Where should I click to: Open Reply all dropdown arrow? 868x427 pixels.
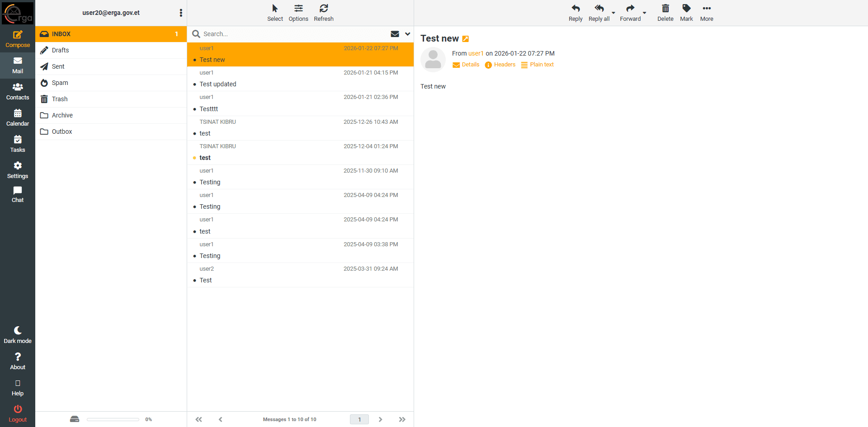pos(613,13)
